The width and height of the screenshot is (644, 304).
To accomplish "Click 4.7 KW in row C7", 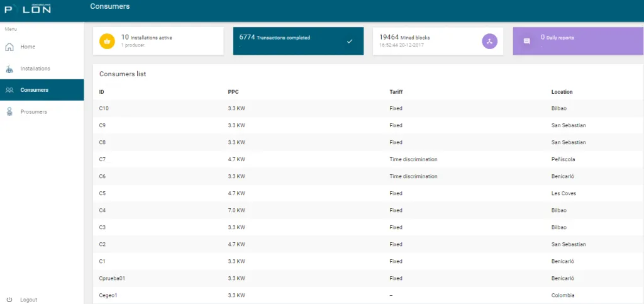I will tap(236, 159).
